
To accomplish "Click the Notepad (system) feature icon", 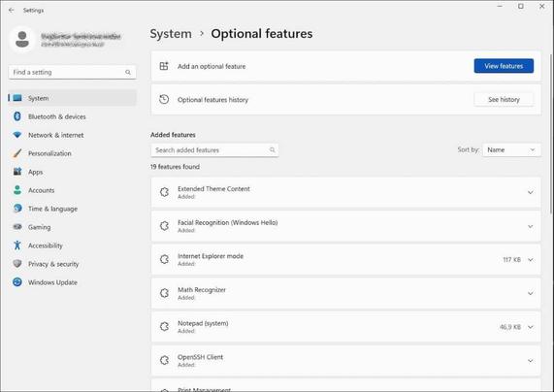I will click(x=164, y=326).
